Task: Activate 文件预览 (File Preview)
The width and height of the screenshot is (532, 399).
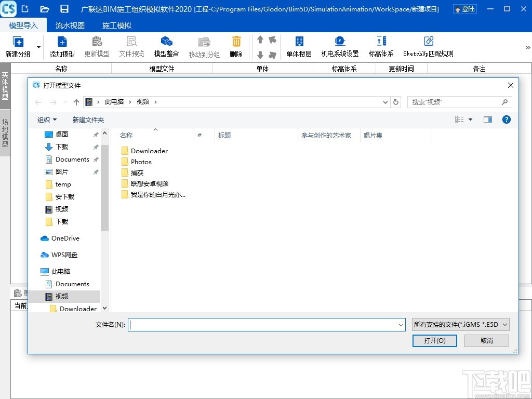Action: tap(131, 46)
